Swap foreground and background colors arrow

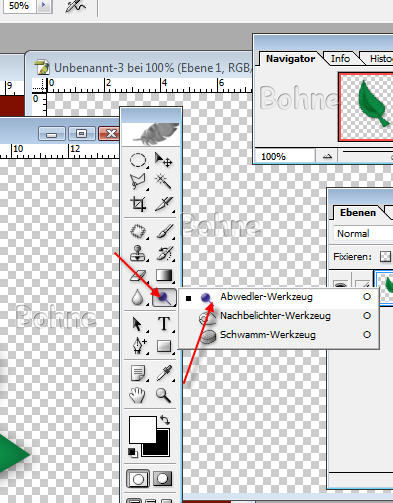click(165, 420)
